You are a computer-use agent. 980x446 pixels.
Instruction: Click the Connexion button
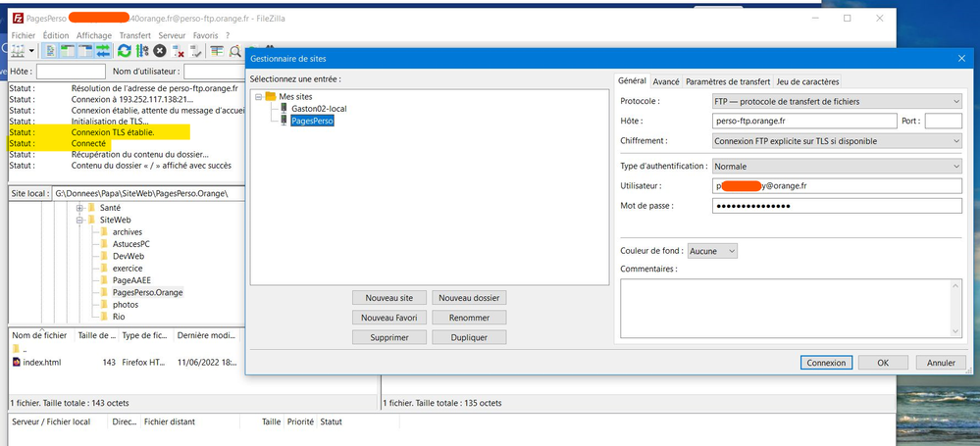826,362
